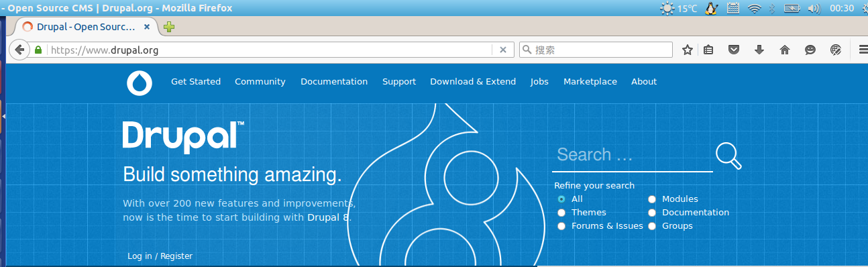This screenshot has height=267, width=868.
Task: Open the Jobs menu item
Action: click(x=539, y=82)
